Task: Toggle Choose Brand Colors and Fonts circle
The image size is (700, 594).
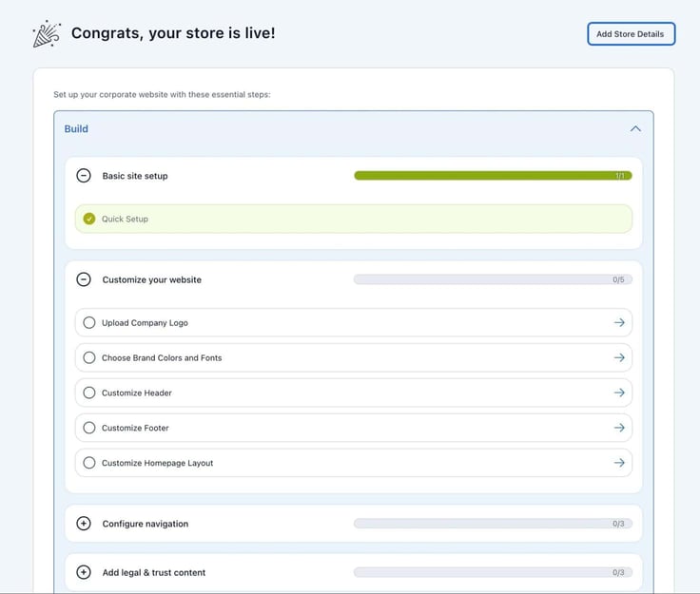Action: pyautogui.click(x=89, y=357)
